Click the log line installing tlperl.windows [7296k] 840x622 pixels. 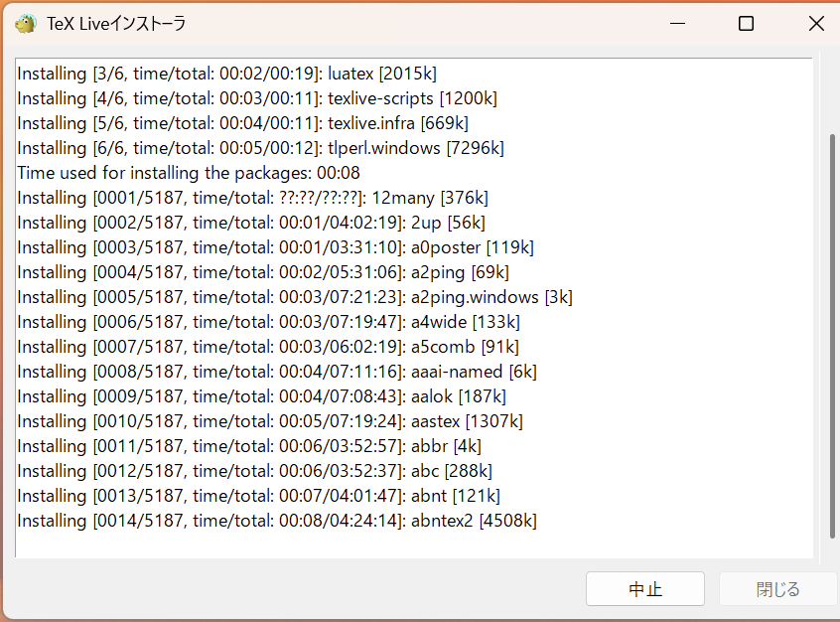260,148
